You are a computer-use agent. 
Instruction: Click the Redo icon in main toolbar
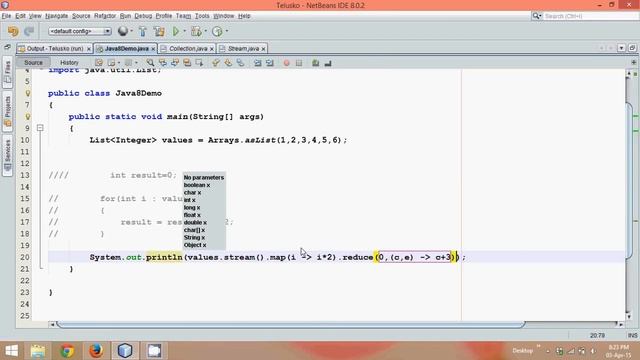[x=29, y=31]
